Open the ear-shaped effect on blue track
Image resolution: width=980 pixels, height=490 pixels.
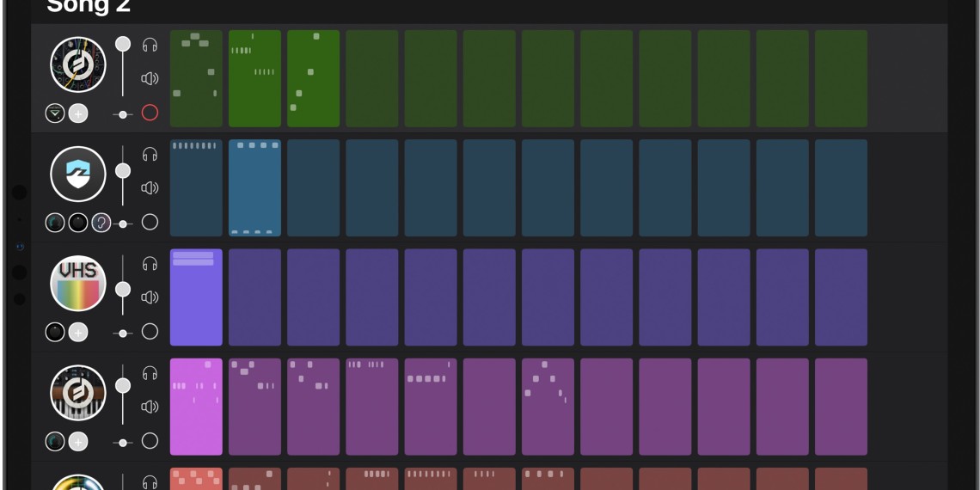101,223
